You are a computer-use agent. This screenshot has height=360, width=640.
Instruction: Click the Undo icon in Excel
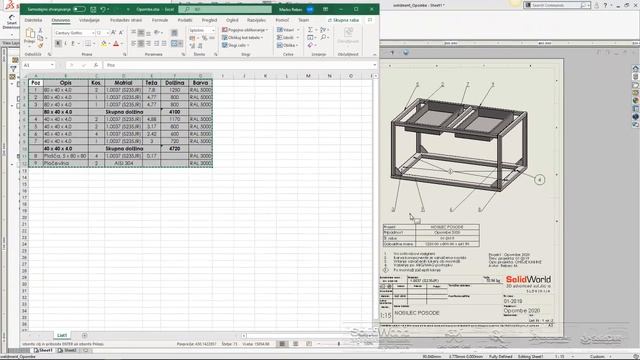tap(103, 9)
